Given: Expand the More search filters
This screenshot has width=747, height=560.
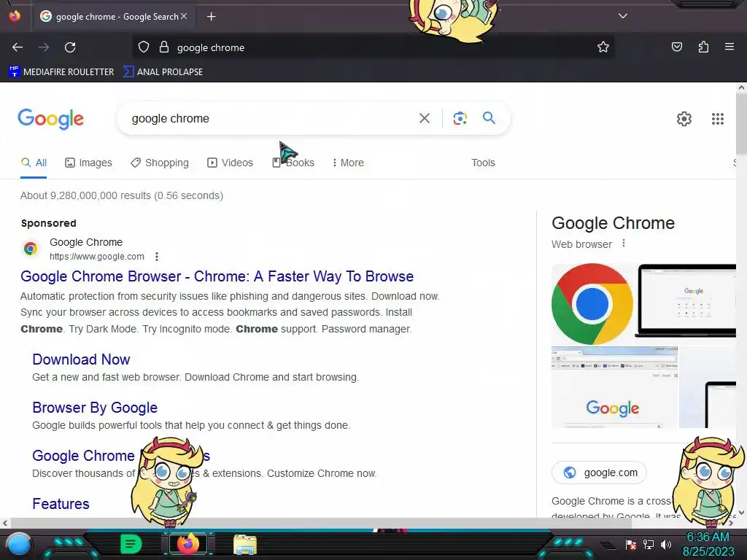Looking at the screenshot, I should (x=348, y=163).
